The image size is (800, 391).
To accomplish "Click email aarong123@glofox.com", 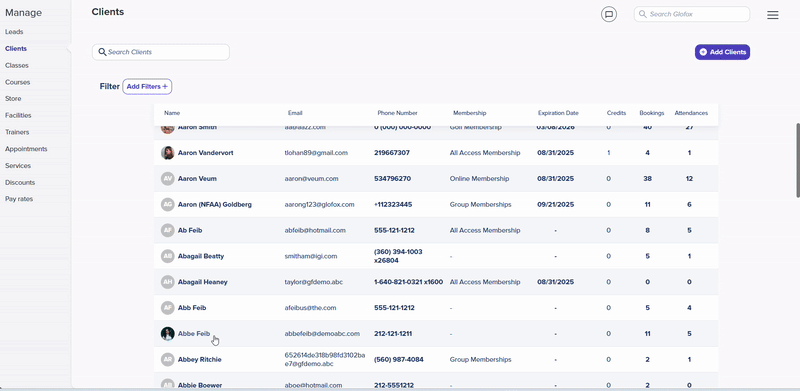I will (319, 205).
